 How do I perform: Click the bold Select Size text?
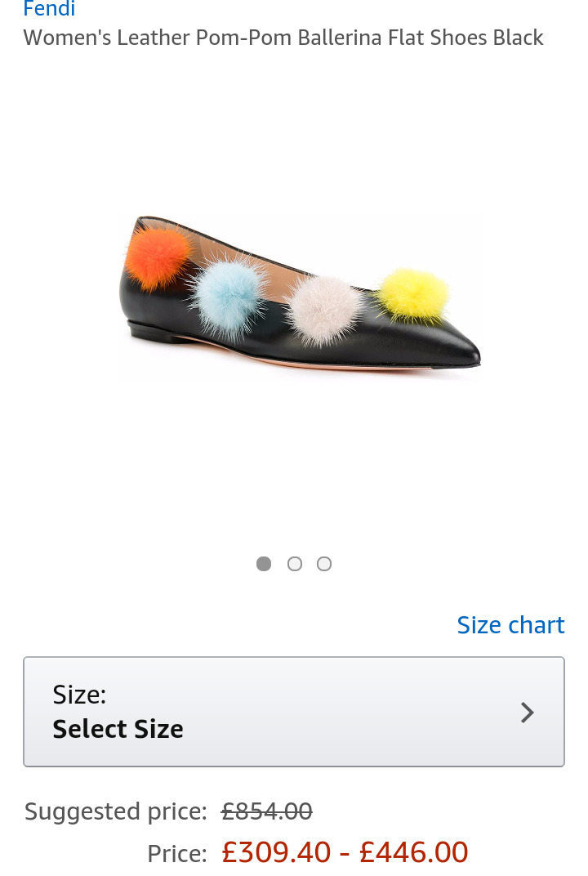pos(118,729)
